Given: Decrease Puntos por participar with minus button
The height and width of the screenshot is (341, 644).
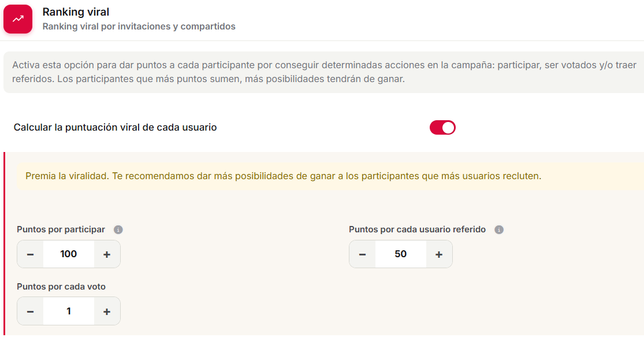Looking at the screenshot, I should tap(31, 254).
